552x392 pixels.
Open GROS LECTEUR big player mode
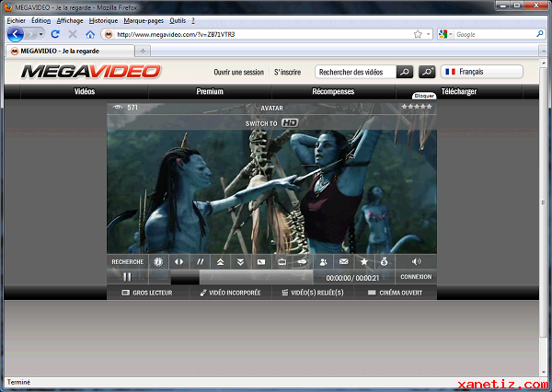pos(147,293)
